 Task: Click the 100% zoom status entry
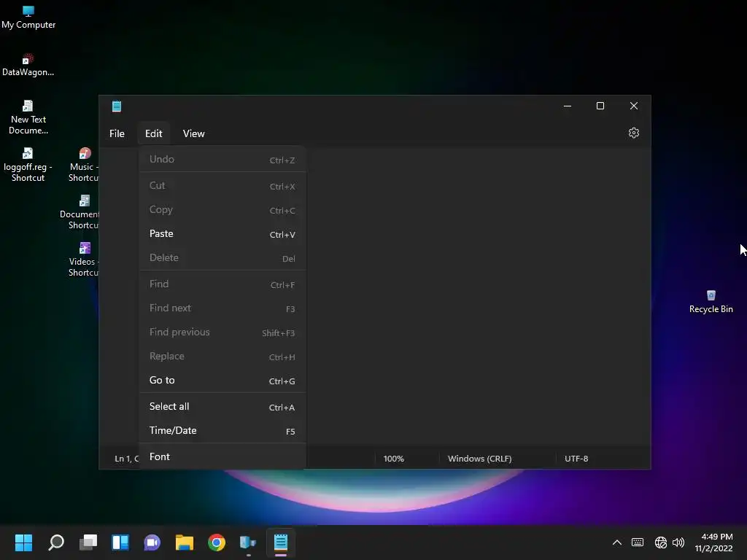(393, 459)
